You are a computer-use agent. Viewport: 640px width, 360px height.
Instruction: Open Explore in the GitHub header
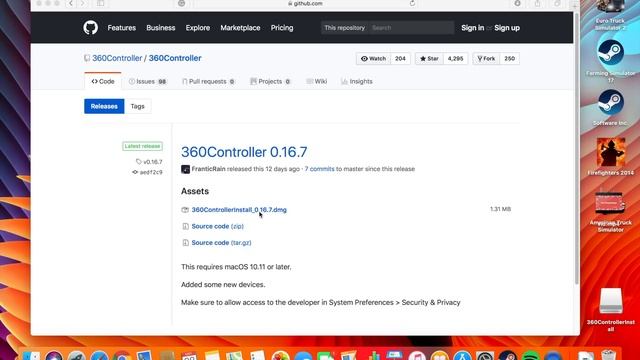point(198,28)
